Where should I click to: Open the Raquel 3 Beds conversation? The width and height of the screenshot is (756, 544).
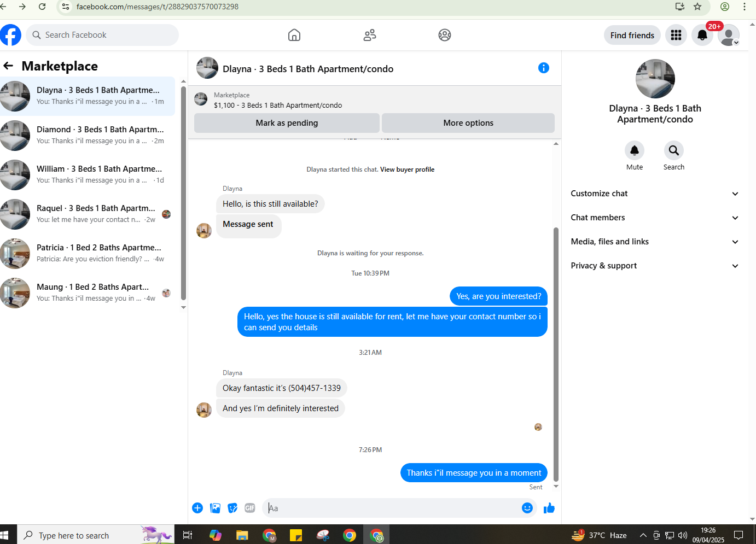pos(88,214)
